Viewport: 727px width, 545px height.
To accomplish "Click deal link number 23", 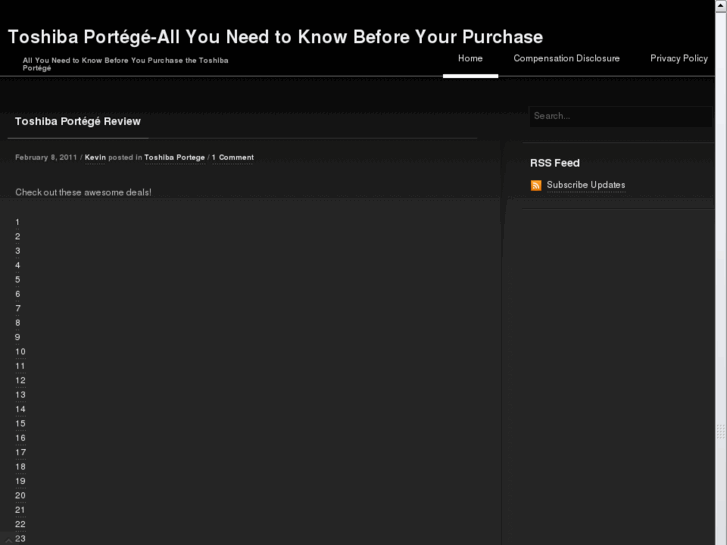I will [x=20, y=539].
